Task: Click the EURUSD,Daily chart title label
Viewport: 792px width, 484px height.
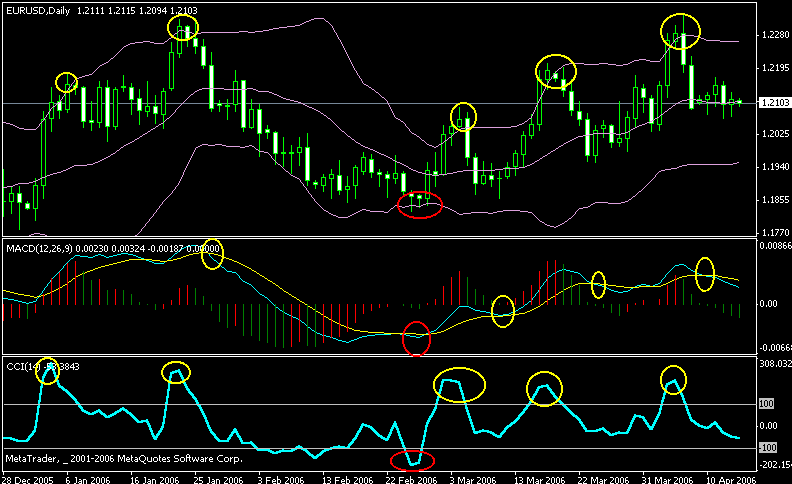Action: (38, 11)
